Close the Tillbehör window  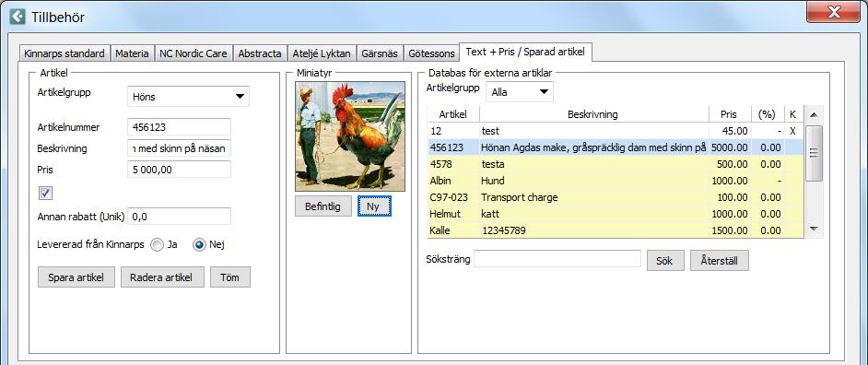[x=833, y=11]
